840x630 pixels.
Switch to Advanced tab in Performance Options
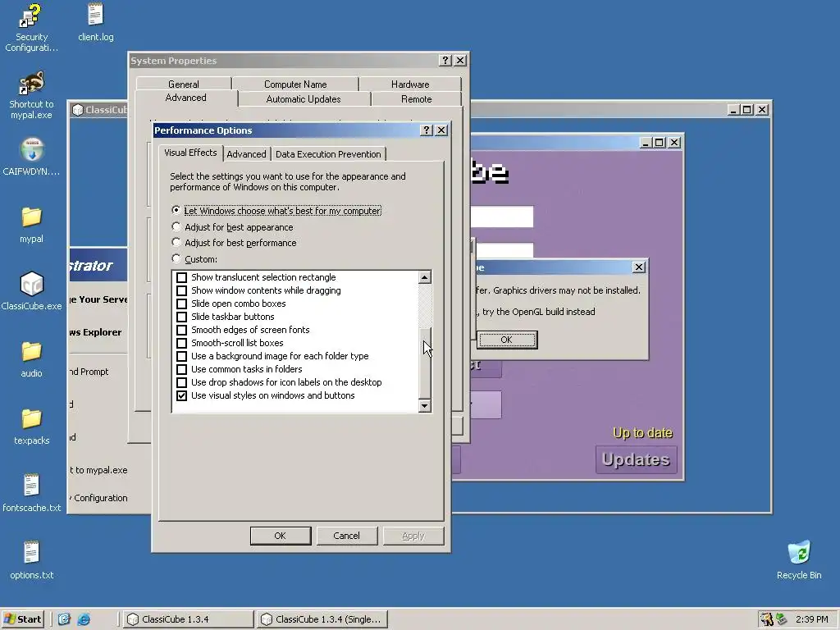[246, 153]
